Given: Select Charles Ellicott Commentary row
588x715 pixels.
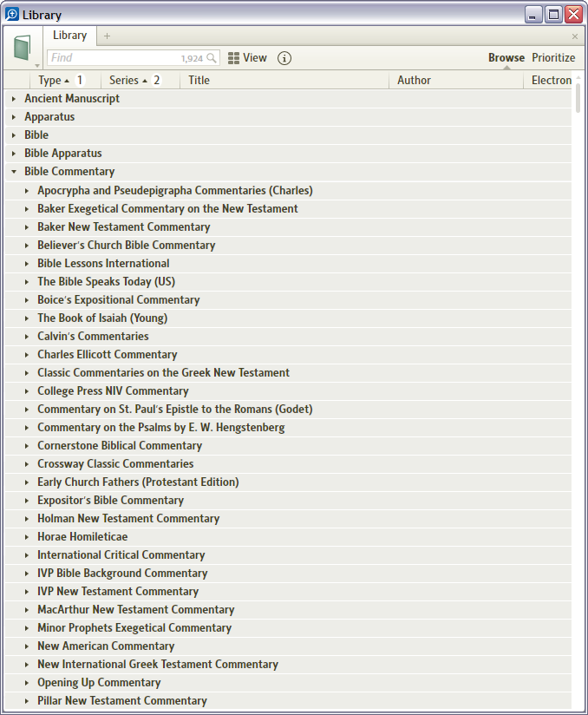Looking at the screenshot, I should tap(288, 354).
